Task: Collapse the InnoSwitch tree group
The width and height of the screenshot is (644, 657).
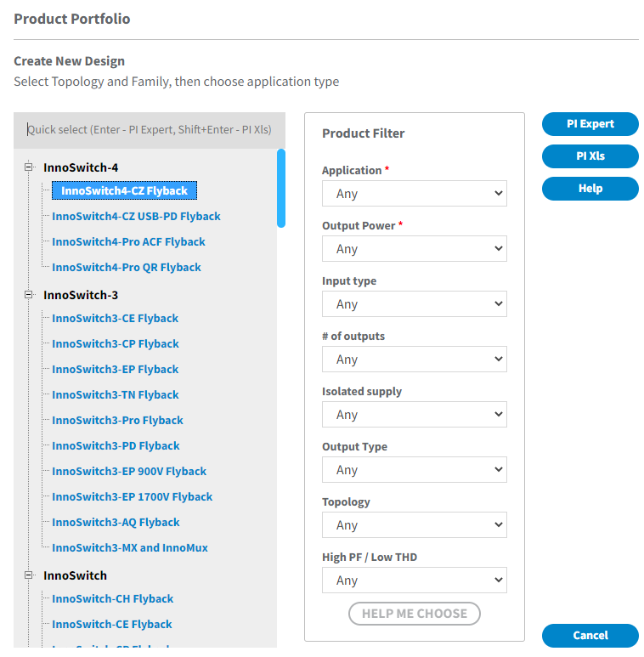Action: pos(29,575)
